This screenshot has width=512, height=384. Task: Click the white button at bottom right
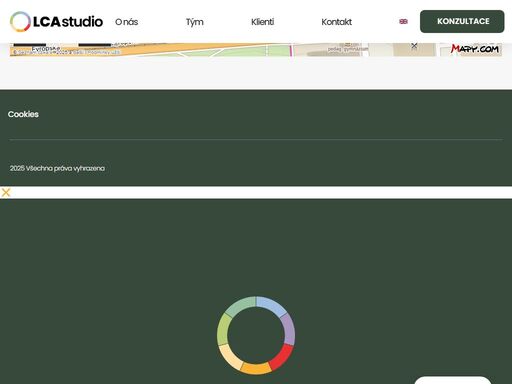click(452, 380)
